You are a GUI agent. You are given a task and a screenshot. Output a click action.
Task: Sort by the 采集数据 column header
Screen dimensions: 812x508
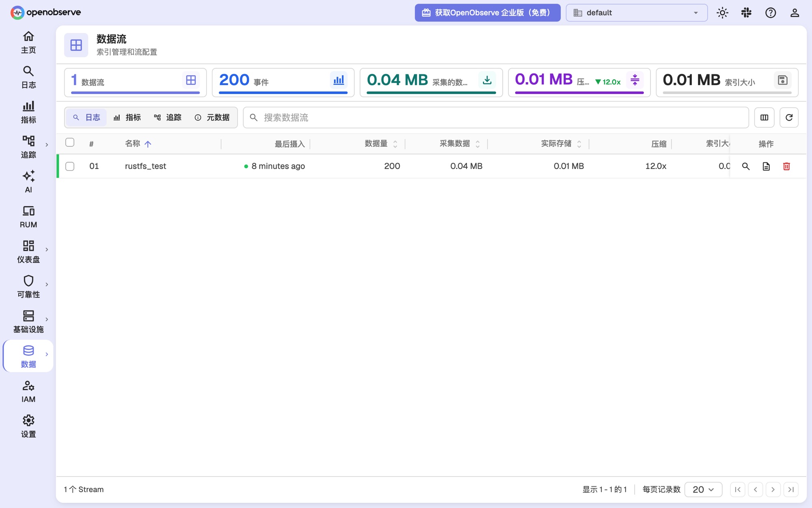460,143
